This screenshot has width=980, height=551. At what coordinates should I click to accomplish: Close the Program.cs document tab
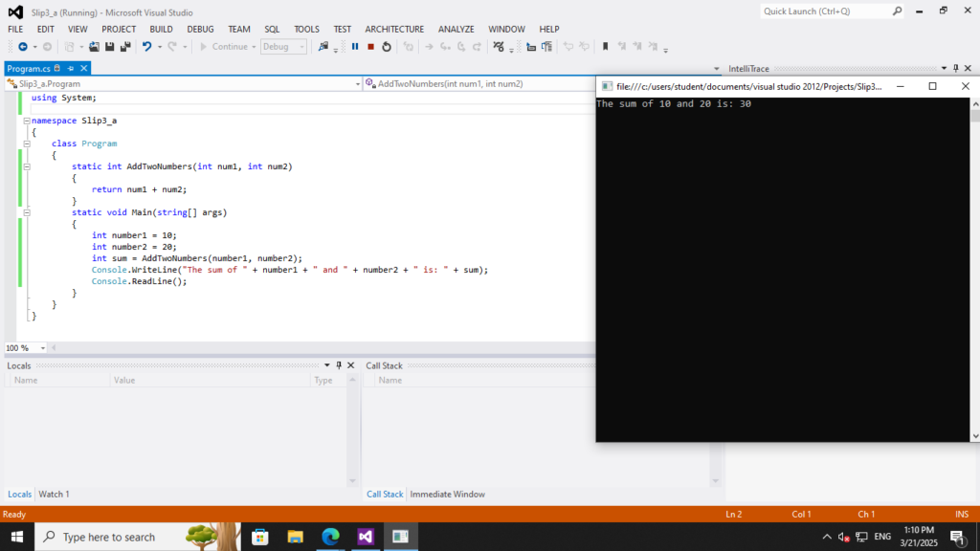[x=84, y=68]
